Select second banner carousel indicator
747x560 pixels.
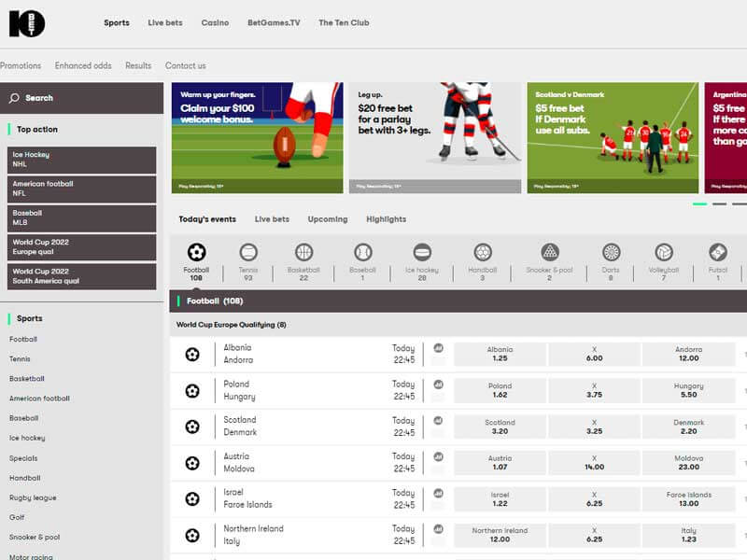[719, 203]
